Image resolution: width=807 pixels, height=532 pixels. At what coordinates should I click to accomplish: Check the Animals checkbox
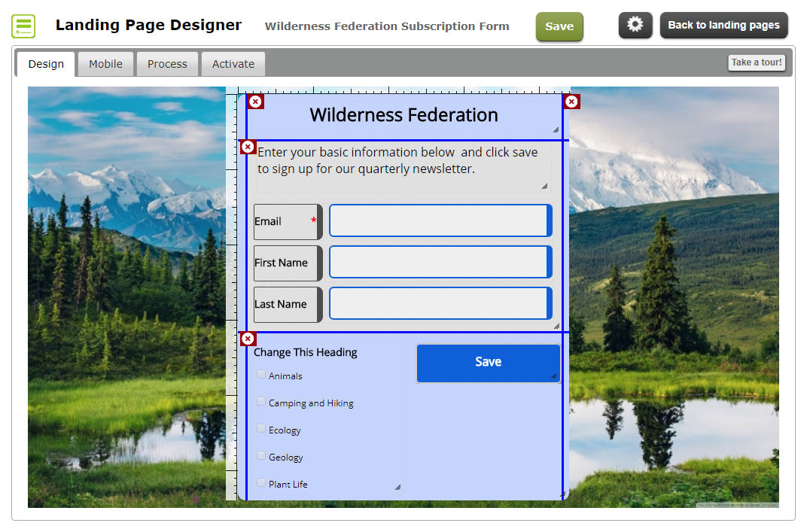point(261,375)
